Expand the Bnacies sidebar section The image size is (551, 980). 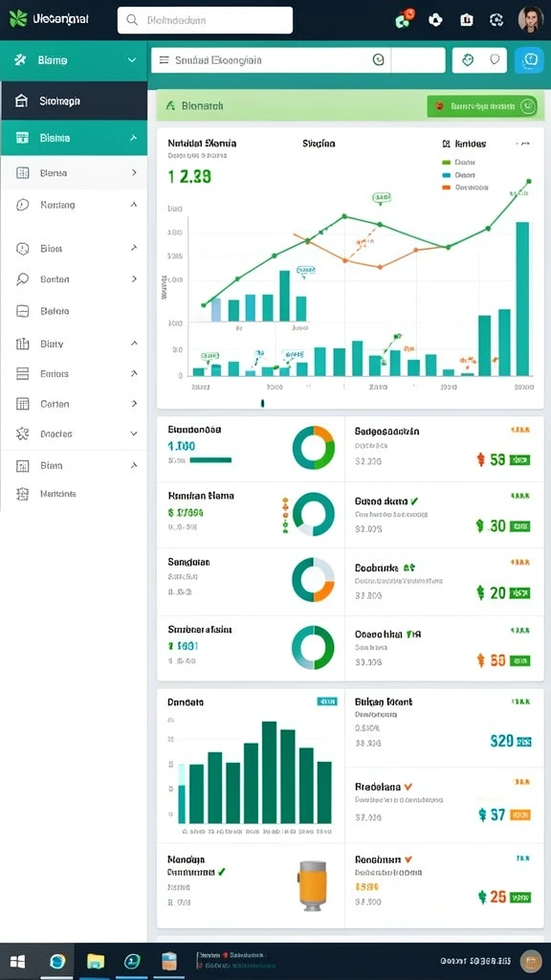(x=134, y=434)
